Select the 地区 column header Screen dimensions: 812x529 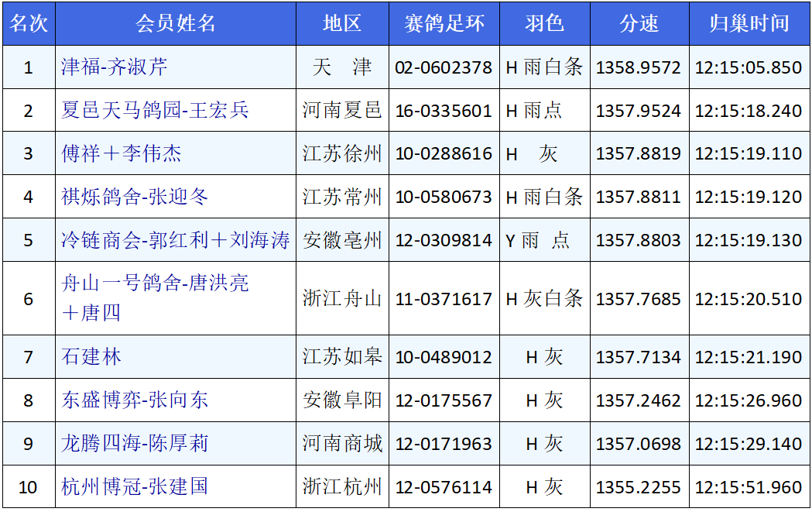tap(342, 23)
